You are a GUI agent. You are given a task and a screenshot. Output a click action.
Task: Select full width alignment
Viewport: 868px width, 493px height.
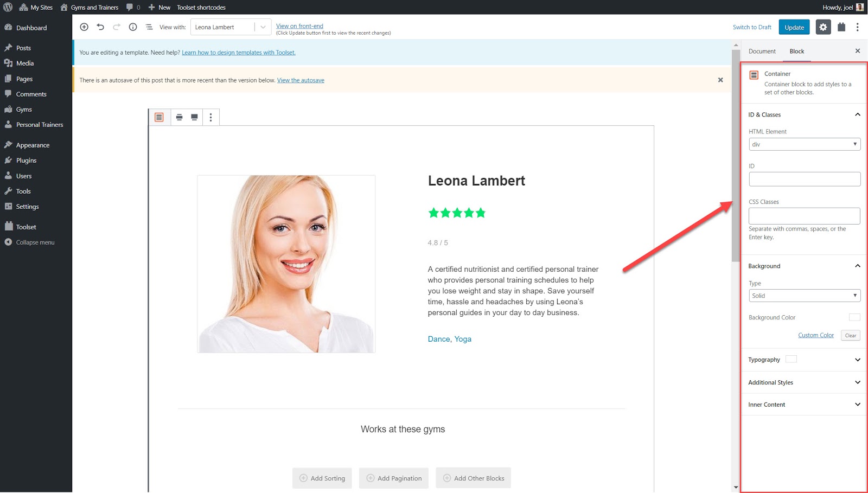click(x=194, y=117)
